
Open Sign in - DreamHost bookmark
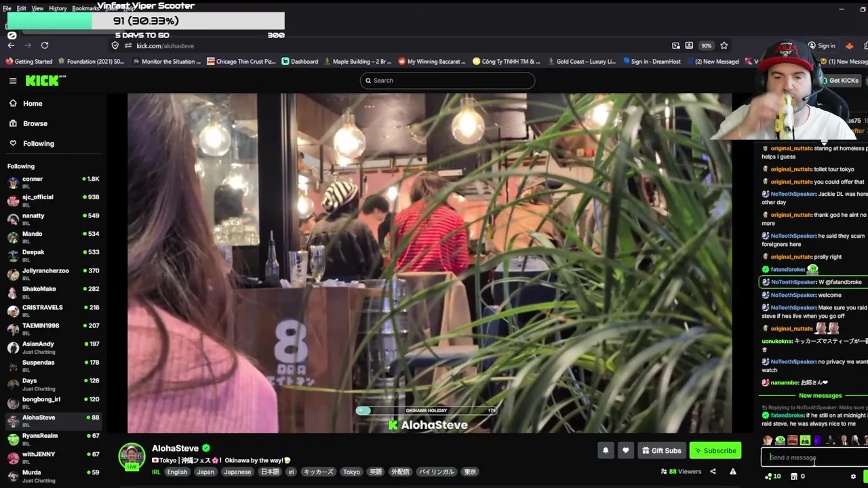tap(652, 62)
